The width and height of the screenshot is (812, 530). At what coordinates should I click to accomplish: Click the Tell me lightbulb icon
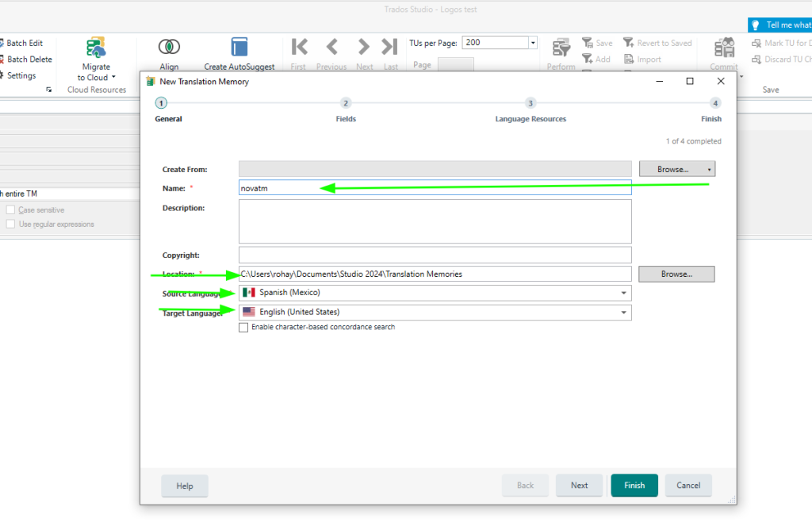point(756,25)
